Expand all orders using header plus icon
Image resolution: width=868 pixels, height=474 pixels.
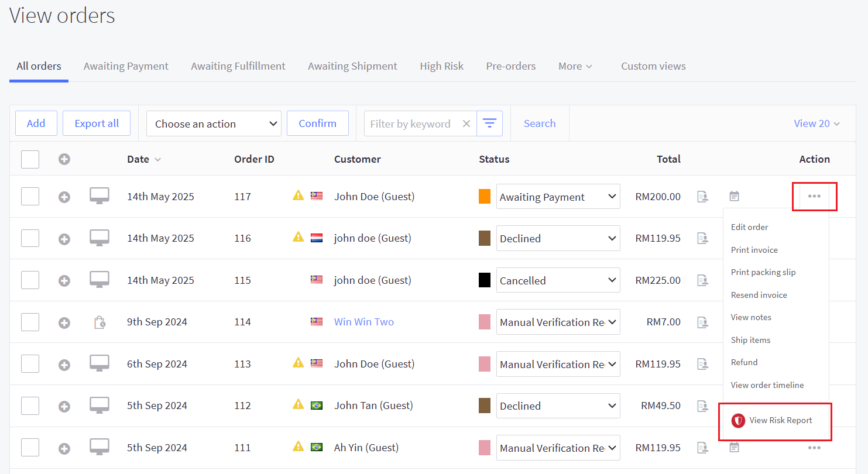(64, 159)
